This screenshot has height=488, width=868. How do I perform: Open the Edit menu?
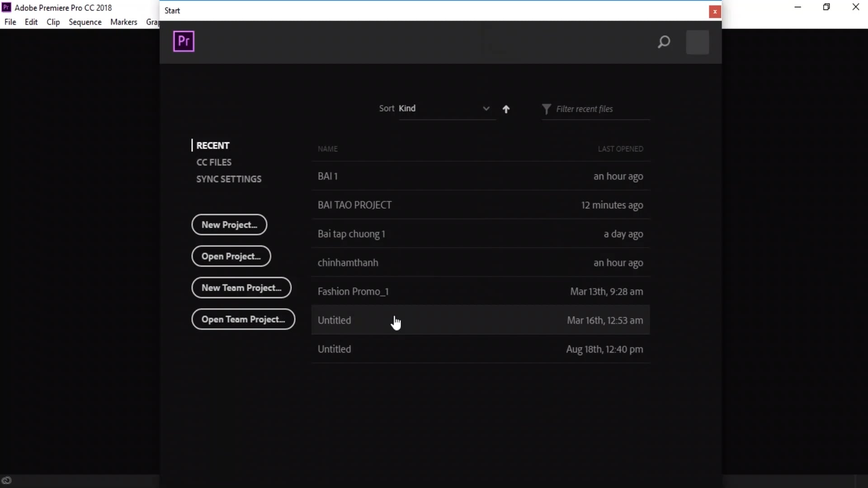point(31,22)
